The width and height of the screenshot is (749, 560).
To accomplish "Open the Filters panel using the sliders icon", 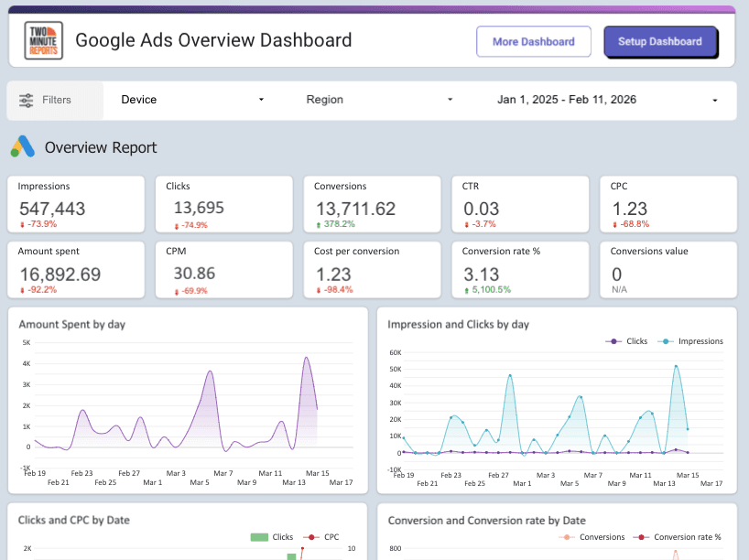I will (x=27, y=101).
